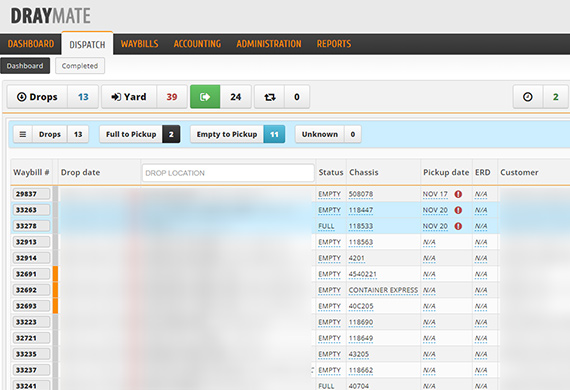The width and height of the screenshot is (570, 390).
Task: Filter by Empty to Pickup
Action: 227,134
